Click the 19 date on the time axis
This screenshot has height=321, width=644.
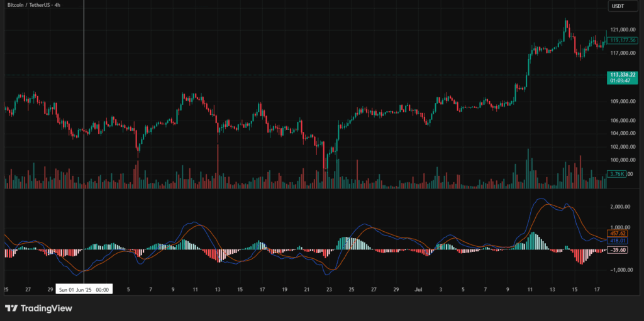284,290
